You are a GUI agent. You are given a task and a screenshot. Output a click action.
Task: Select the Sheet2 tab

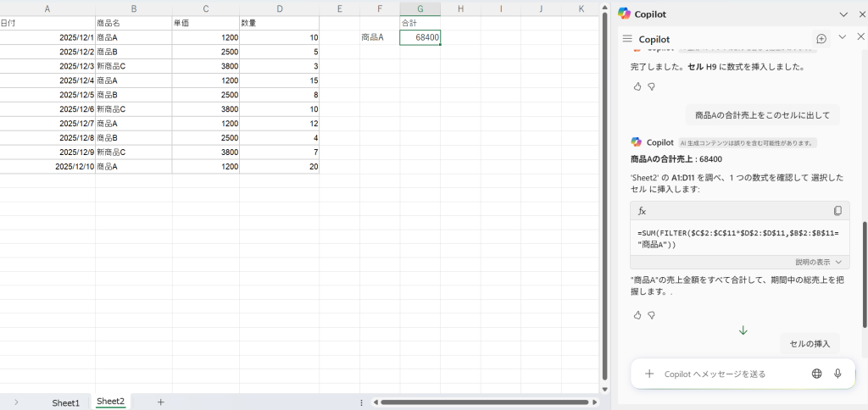pyautogui.click(x=110, y=402)
